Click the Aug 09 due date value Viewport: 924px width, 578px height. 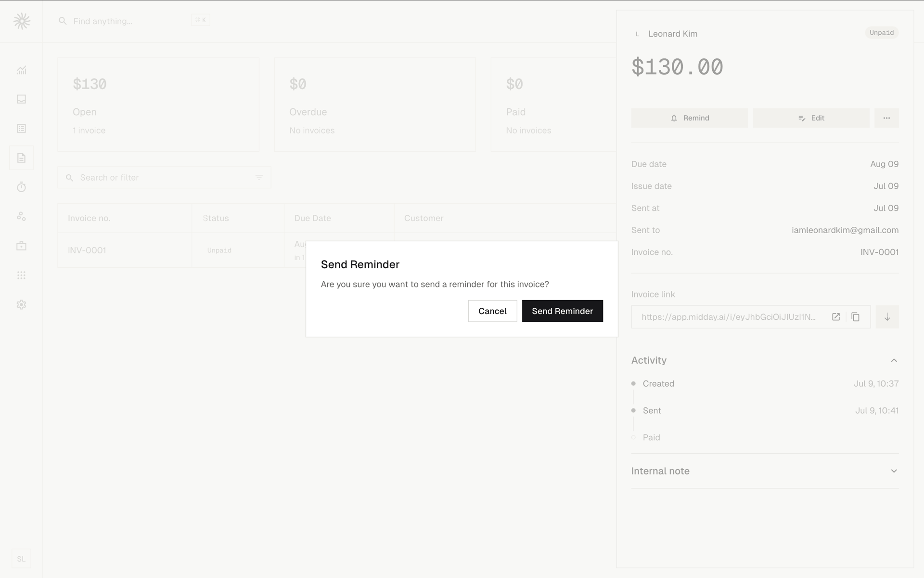[884, 164]
